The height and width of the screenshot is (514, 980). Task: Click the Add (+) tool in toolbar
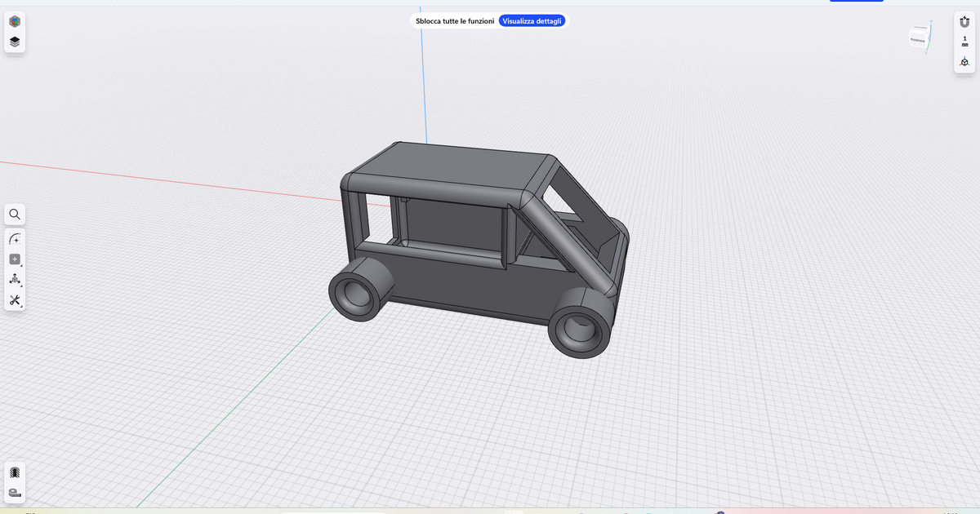click(14, 259)
